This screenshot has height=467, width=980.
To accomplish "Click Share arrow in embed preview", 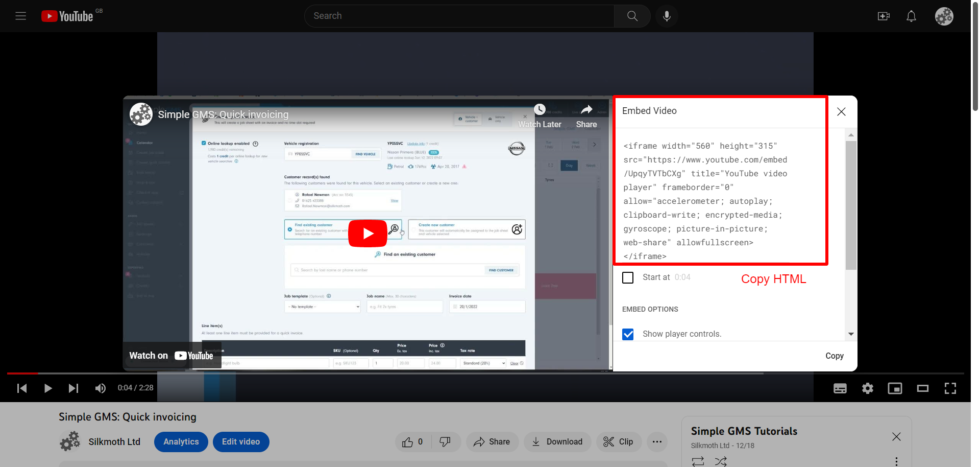I will point(586,116).
